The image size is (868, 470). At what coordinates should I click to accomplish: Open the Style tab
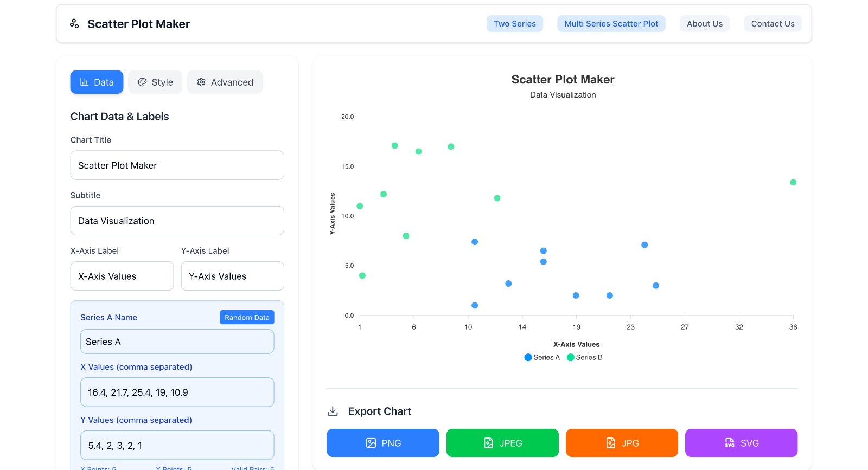[155, 82]
